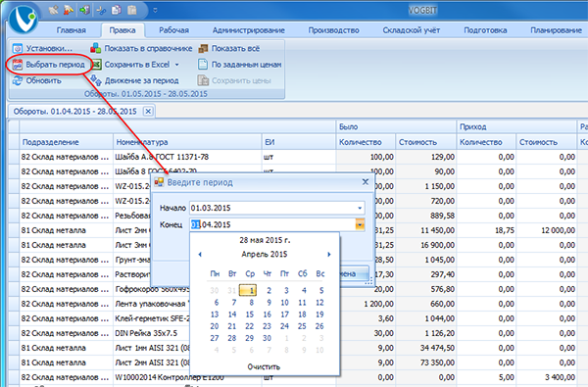Click the 73 350,00 cost cell

tap(426, 363)
